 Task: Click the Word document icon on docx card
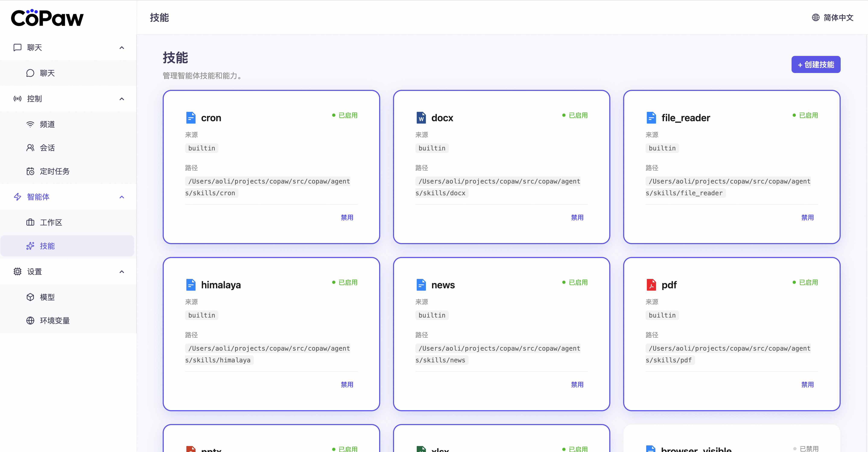[x=421, y=118]
